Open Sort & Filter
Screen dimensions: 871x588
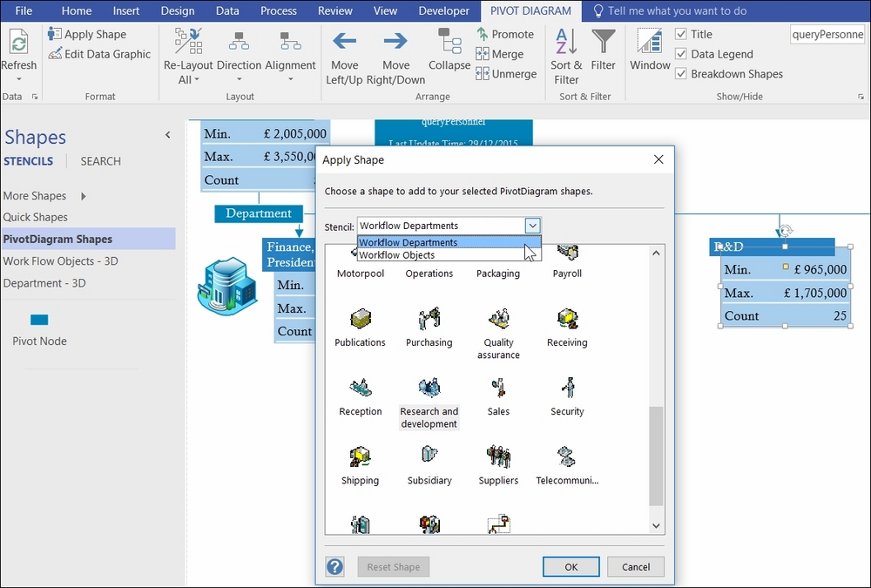tap(566, 57)
